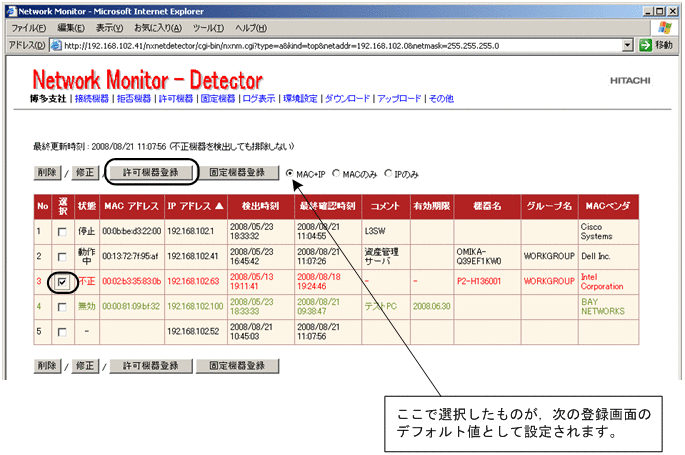Open the ログ表示 link

click(x=259, y=99)
